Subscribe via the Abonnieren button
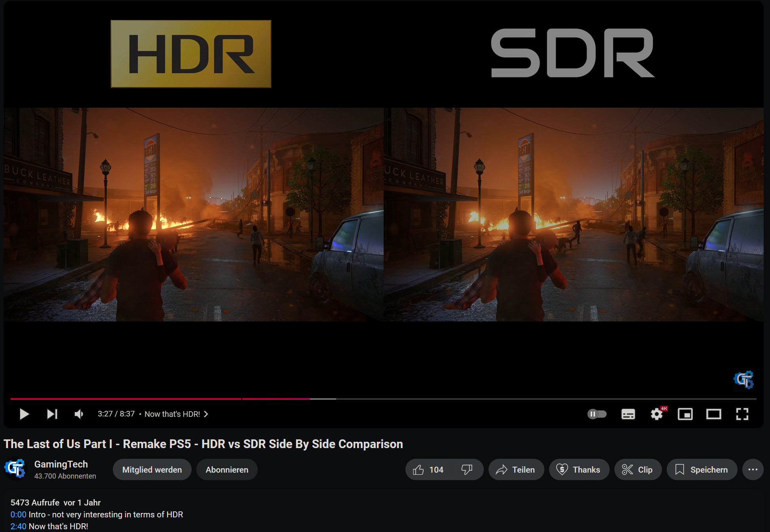Image resolution: width=770 pixels, height=532 pixels. click(227, 469)
